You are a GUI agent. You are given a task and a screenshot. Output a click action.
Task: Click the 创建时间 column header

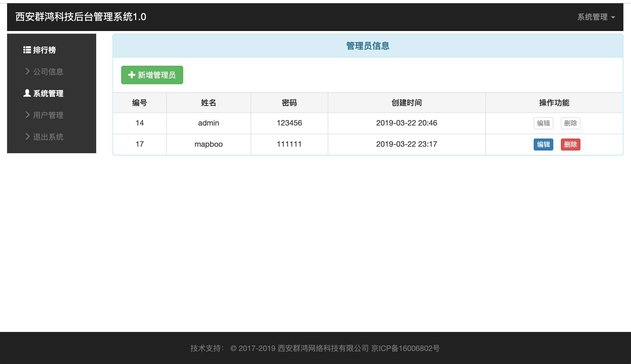click(x=407, y=103)
